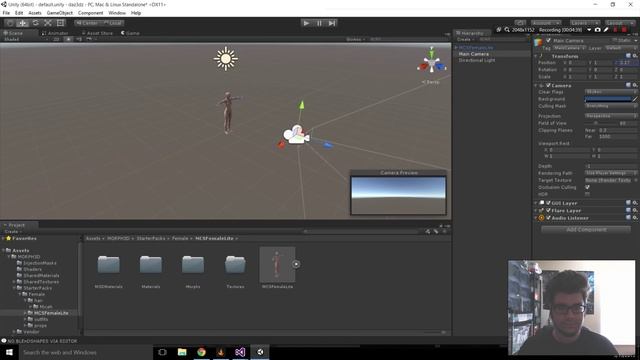Viewport: 640px width, 360px height.
Task: Open the Edit menu
Action: 19,13
